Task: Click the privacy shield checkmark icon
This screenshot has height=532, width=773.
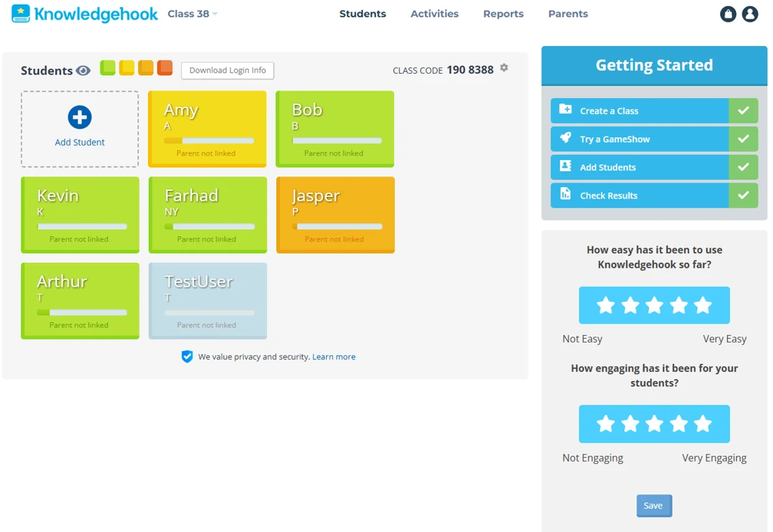Action: click(187, 356)
